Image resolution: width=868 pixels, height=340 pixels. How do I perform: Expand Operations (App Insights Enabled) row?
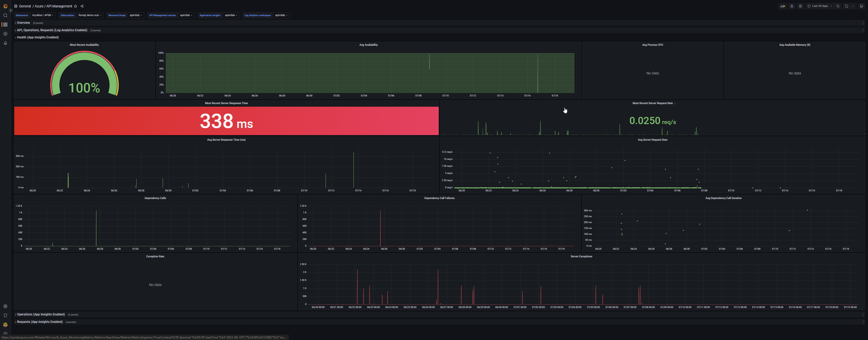(41, 314)
